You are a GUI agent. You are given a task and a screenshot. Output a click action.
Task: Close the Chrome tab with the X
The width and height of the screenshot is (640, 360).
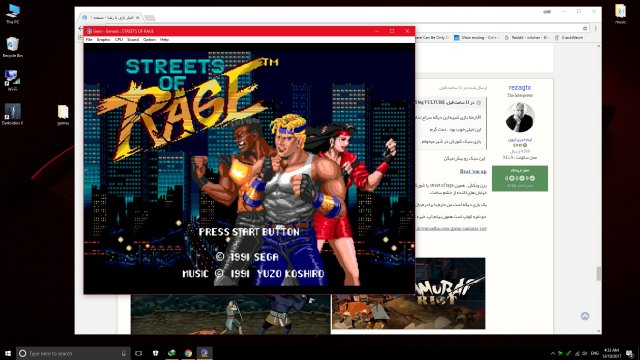(138, 18)
